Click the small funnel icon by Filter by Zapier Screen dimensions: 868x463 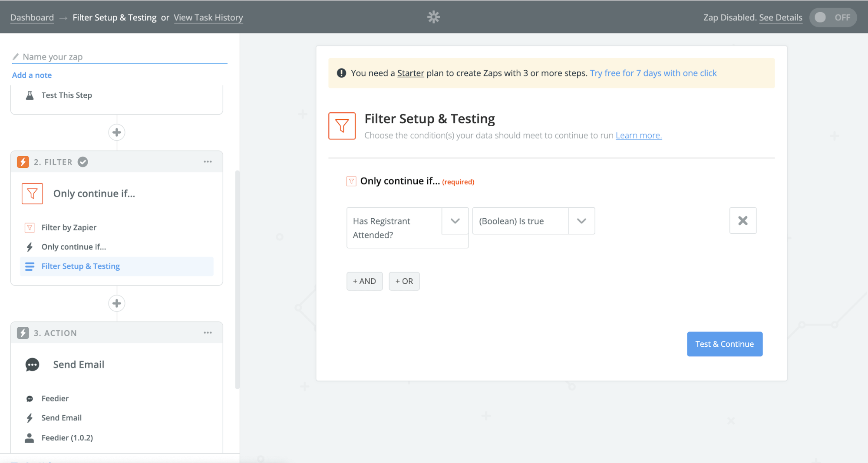tap(30, 227)
